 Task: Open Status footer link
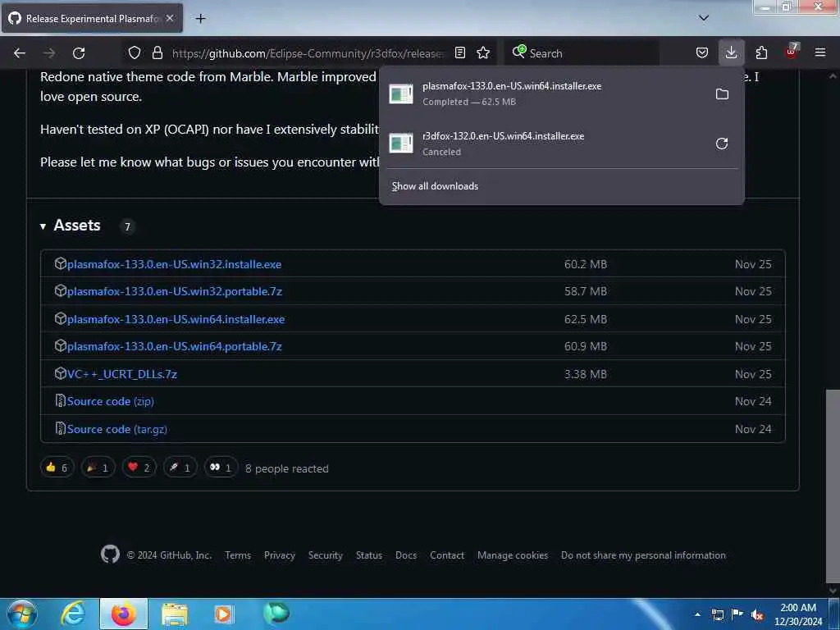click(x=369, y=555)
